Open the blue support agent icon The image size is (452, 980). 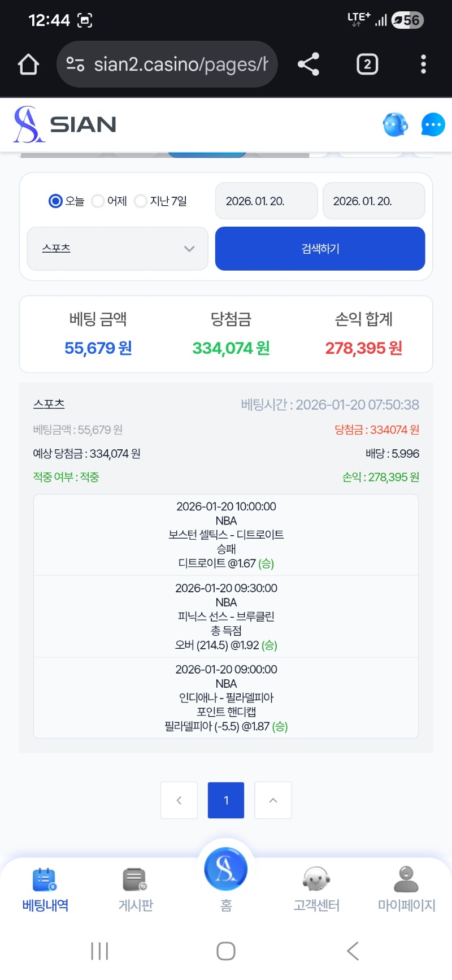pos(395,124)
